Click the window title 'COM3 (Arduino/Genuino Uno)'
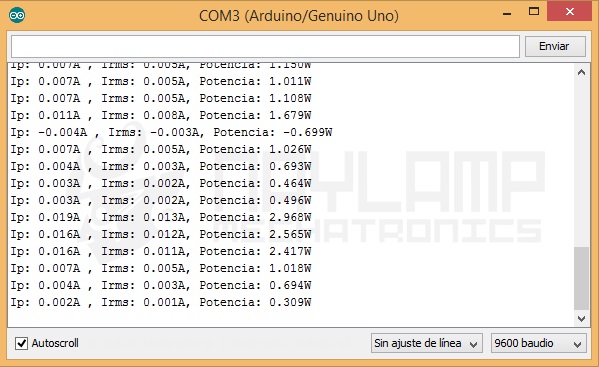This screenshot has width=599, height=367. [299, 16]
